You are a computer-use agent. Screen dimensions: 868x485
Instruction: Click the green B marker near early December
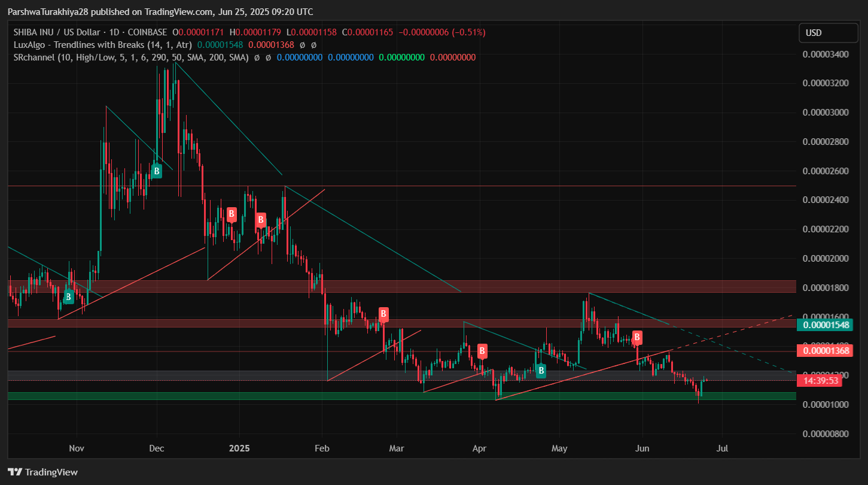click(x=156, y=171)
